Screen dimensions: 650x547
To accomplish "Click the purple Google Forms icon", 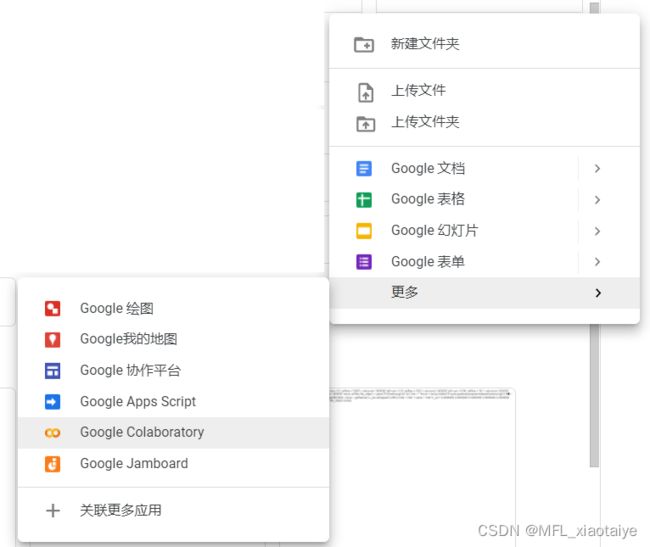I will point(364,262).
